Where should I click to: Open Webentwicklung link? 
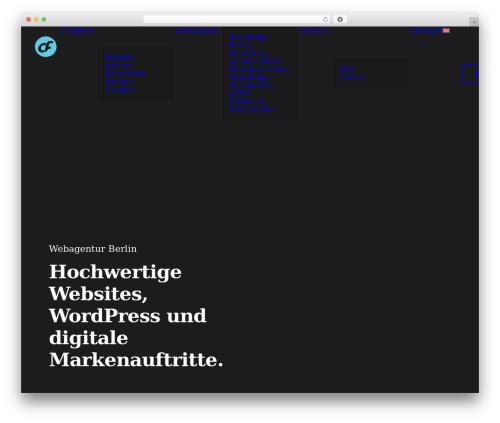(259, 69)
